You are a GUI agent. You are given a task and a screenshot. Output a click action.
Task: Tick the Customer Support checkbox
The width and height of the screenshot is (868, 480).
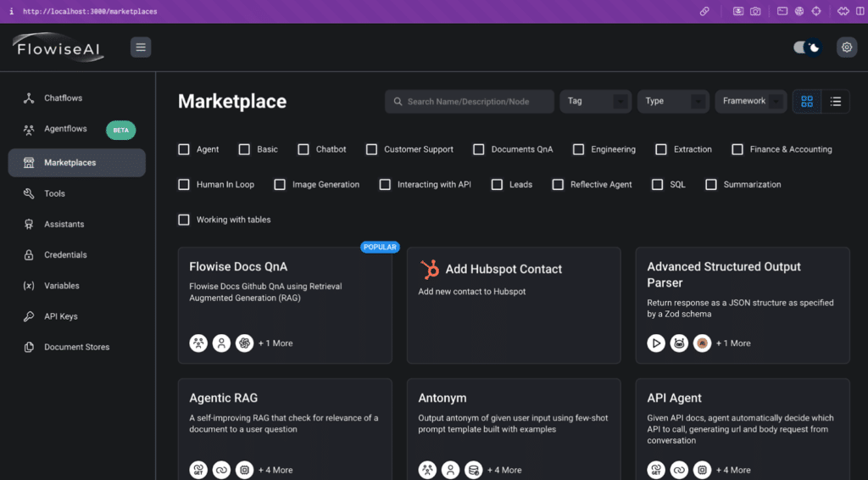(371, 149)
